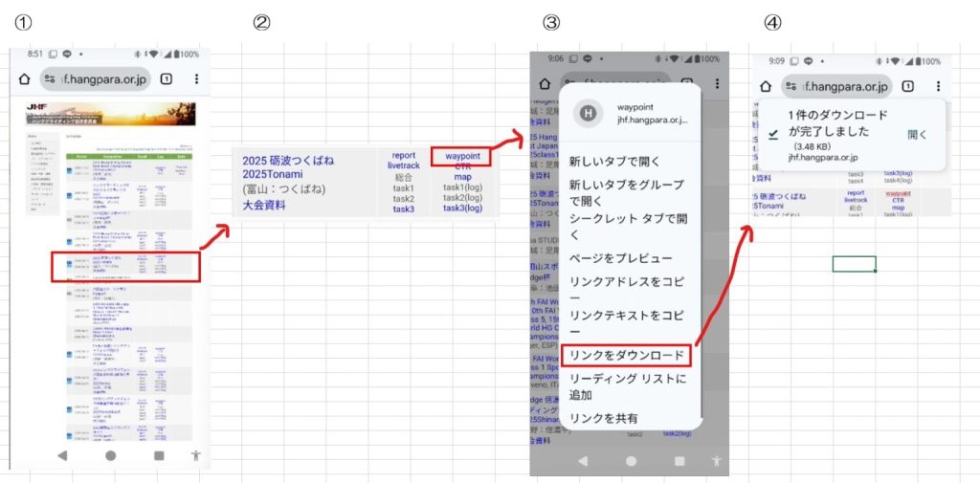Image resolution: width=980 pixels, height=483 pixels.
Task: Open the three-dot menu in the 9:09 screenshot
Action: (937, 86)
